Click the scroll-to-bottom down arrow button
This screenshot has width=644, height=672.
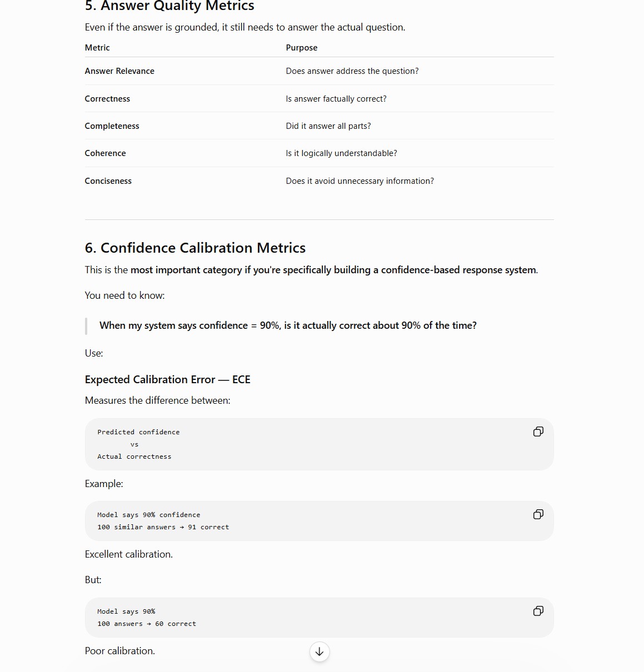click(319, 652)
